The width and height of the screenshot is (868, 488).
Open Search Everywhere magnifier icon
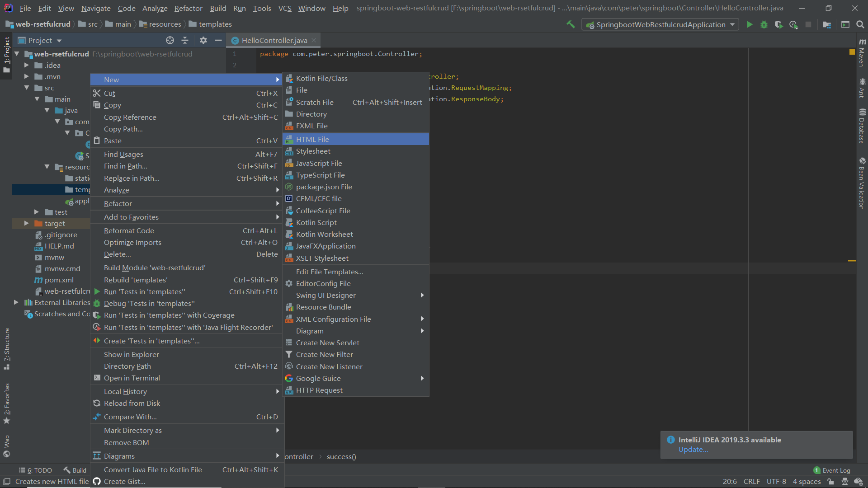[861, 24]
